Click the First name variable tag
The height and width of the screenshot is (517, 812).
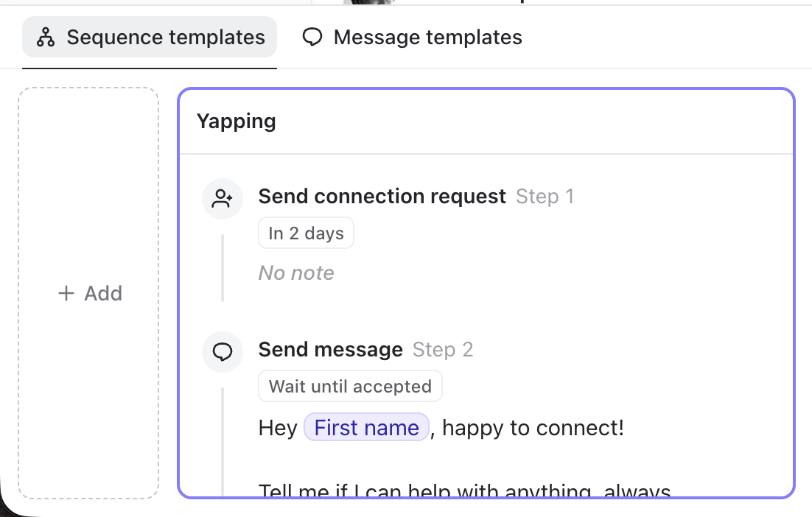[367, 428]
